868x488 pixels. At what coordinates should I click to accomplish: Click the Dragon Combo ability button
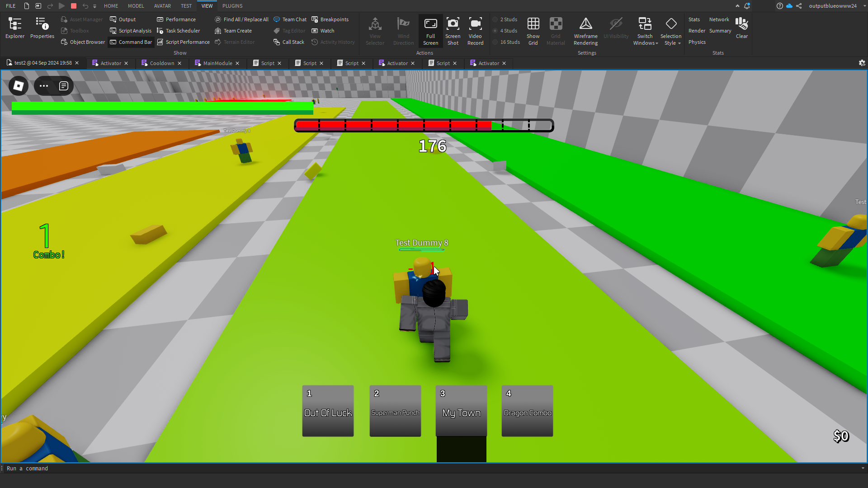point(527,411)
